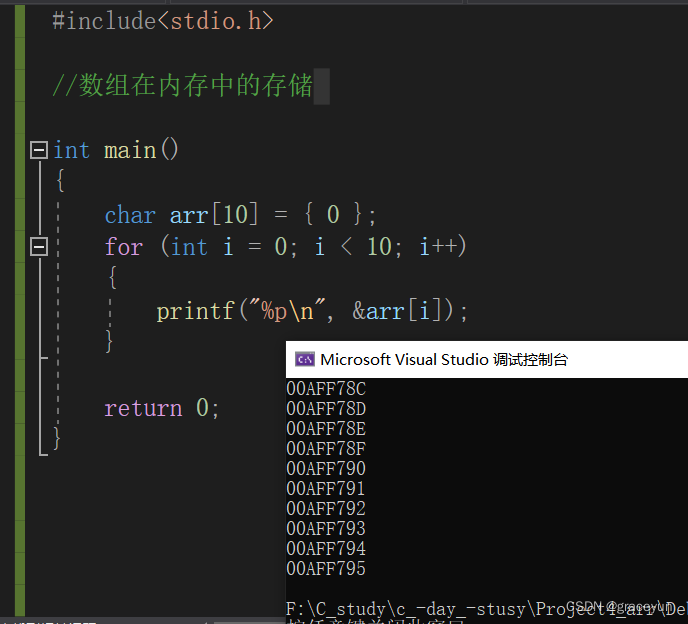Click the Chinese comment line about array storage
This screenshot has height=624, width=688.
point(182,85)
